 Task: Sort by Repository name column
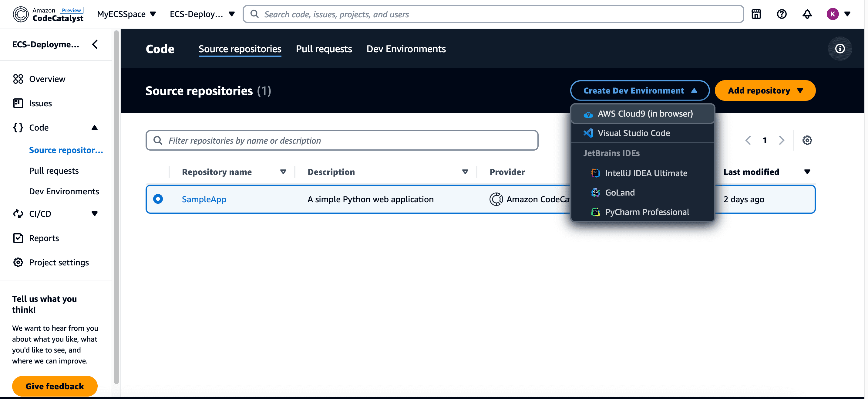click(283, 172)
